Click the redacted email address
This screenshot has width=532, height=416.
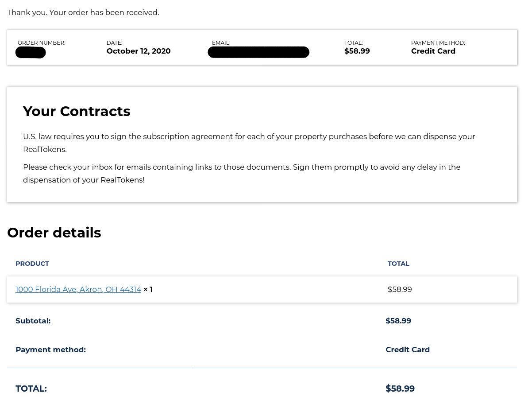click(258, 52)
